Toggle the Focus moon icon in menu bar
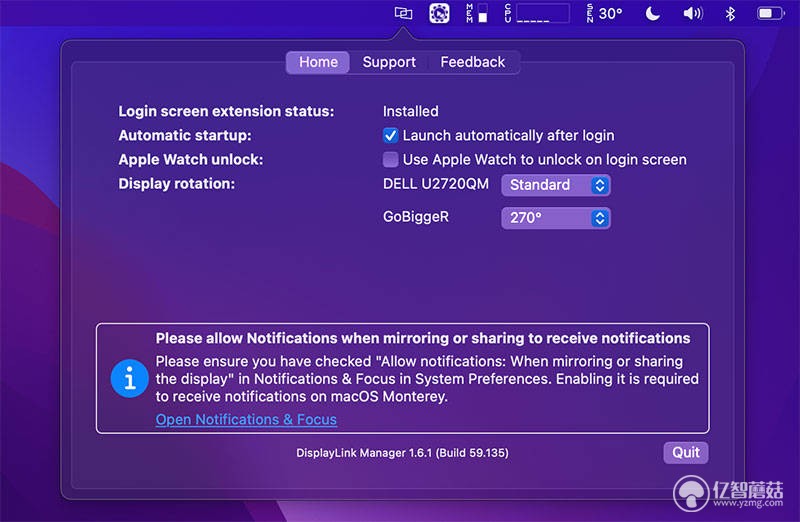 (x=653, y=13)
